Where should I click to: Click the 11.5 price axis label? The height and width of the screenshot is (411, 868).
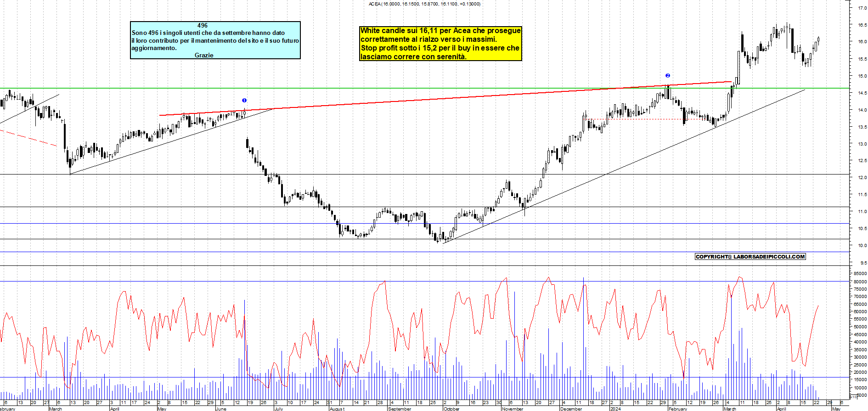[862, 195]
